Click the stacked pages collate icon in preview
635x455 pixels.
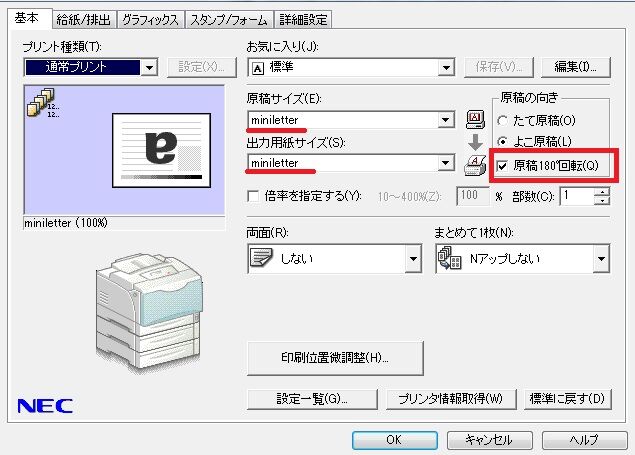[x=40, y=102]
